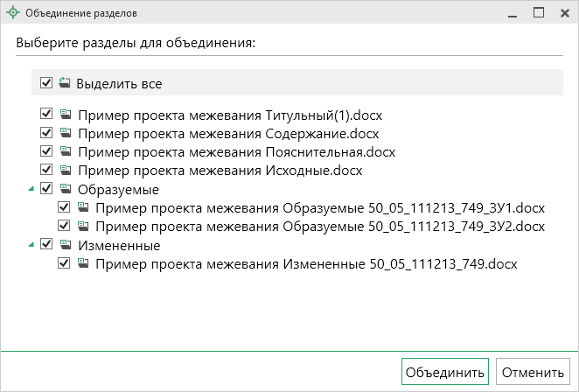Screen dimensions: 579x392
Task: Uncheck Измененные 50_05_111213_749.docx checkbox
Action: (x=64, y=263)
